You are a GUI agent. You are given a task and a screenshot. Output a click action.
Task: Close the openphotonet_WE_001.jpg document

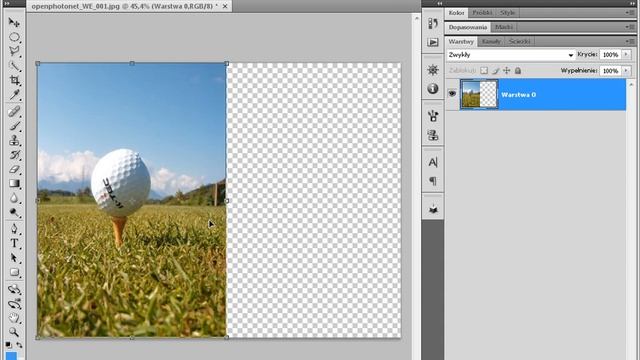[225, 6]
